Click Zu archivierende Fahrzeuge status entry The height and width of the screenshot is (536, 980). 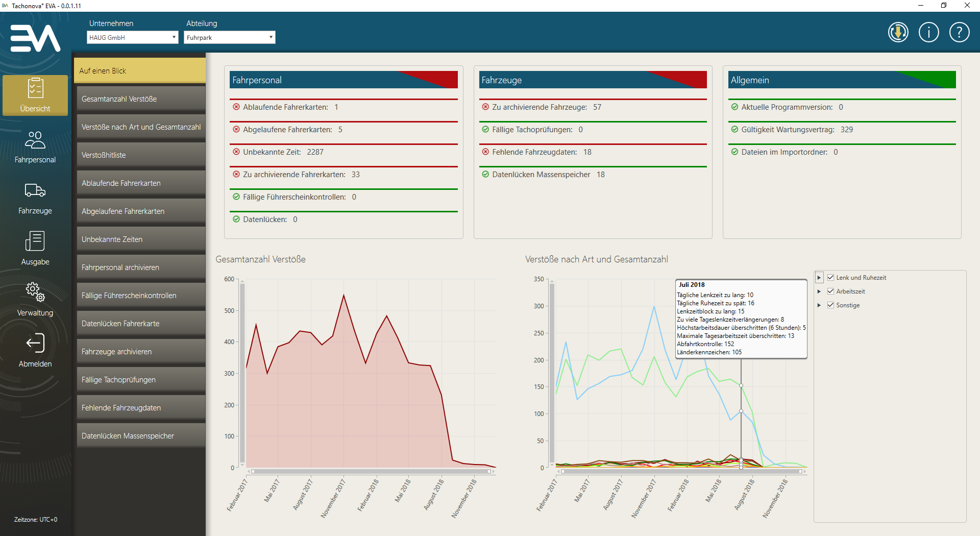point(540,107)
